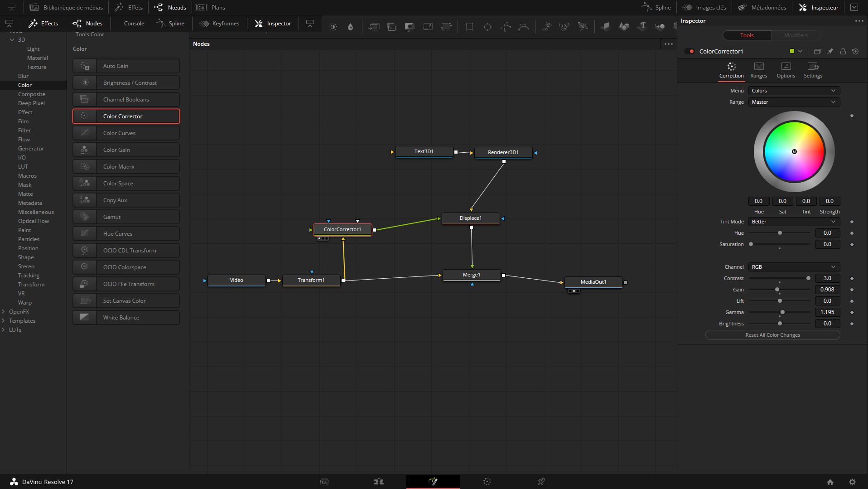Open the Edit page from bottom bar
Image resolution: width=868 pixels, height=489 pixels.
point(379,482)
